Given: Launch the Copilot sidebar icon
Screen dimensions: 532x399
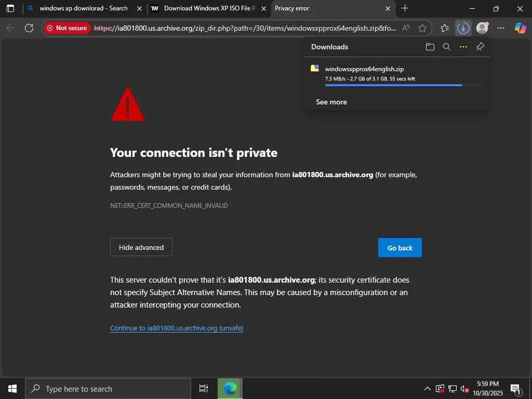Looking at the screenshot, I should (521, 28).
